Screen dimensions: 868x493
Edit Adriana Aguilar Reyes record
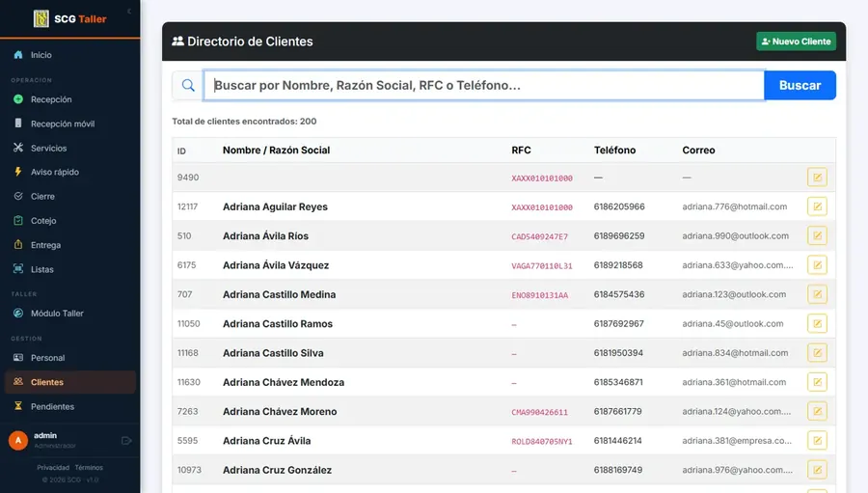[817, 206]
